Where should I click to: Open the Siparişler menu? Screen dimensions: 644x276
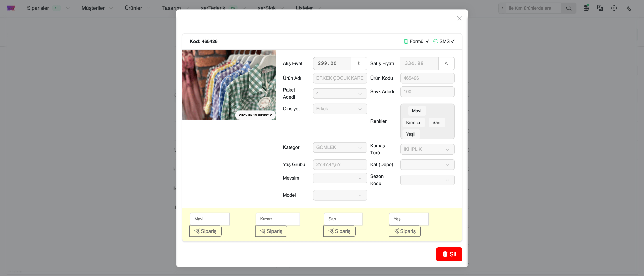(x=38, y=8)
